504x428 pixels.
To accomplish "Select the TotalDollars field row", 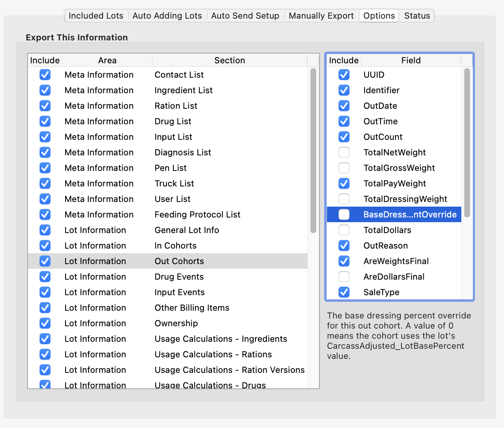I will click(x=394, y=230).
